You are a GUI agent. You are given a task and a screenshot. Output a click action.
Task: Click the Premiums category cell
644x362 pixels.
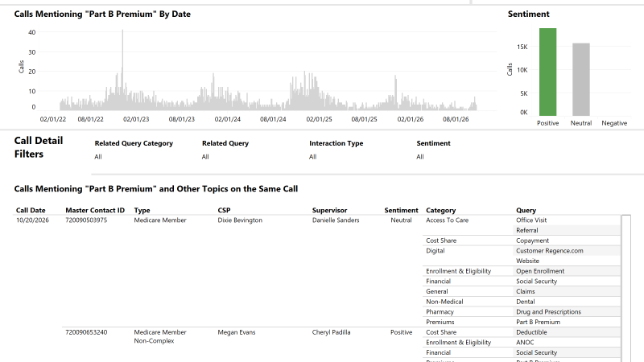[x=440, y=323]
